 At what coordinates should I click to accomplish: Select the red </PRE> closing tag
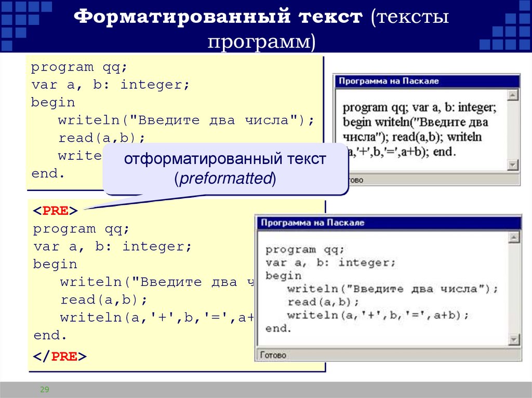pyautogui.click(x=60, y=356)
